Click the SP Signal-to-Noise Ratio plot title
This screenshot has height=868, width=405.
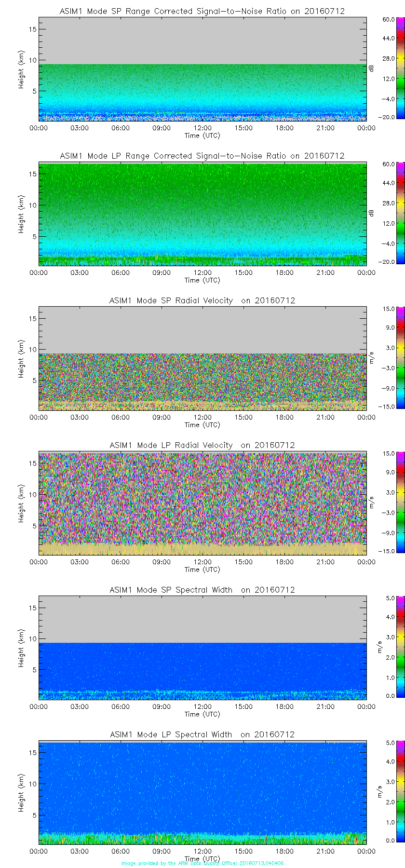click(x=202, y=11)
